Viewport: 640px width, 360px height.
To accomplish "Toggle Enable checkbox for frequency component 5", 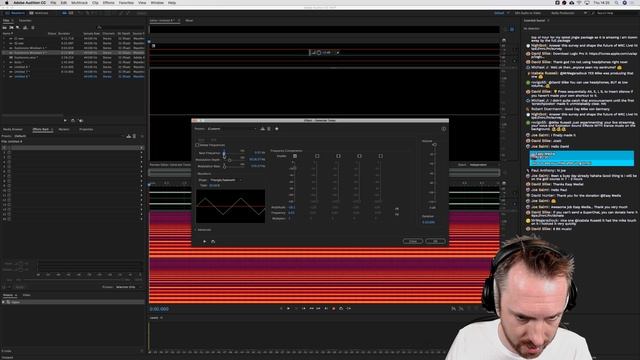I will point(380,156).
